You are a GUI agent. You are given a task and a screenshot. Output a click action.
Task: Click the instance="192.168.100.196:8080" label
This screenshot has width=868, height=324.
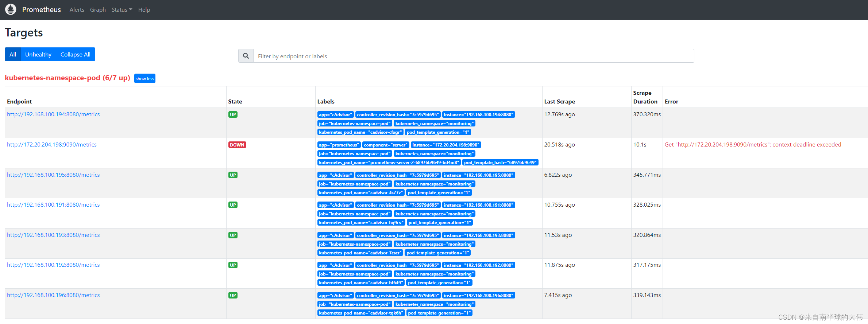tap(479, 296)
